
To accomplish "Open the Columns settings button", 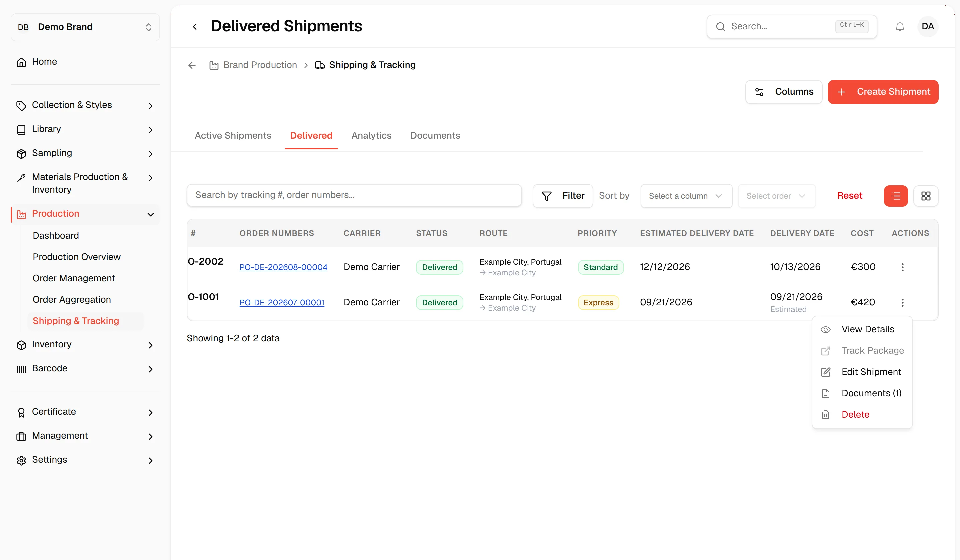I will (783, 92).
